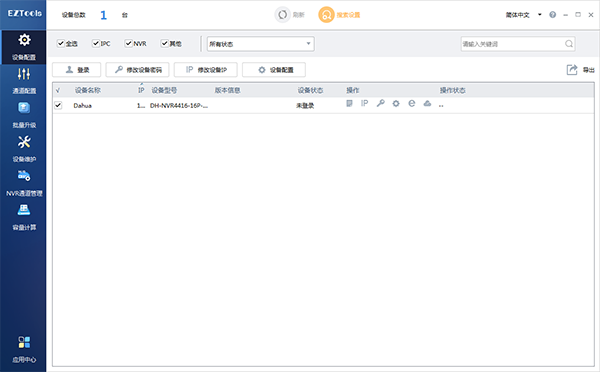The image size is (600, 372).
Task: Expand the 所有状态 status dropdown
Action: click(261, 44)
